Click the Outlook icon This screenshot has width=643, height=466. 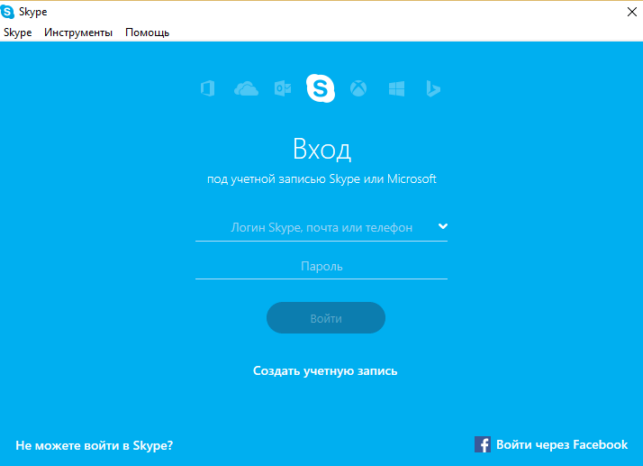(x=283, y=88)
